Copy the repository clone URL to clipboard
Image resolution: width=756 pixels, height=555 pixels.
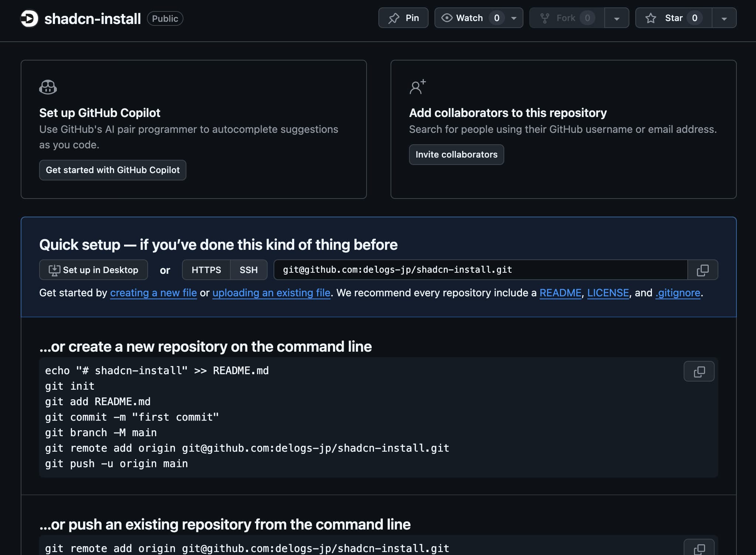[x=703, y=270]
